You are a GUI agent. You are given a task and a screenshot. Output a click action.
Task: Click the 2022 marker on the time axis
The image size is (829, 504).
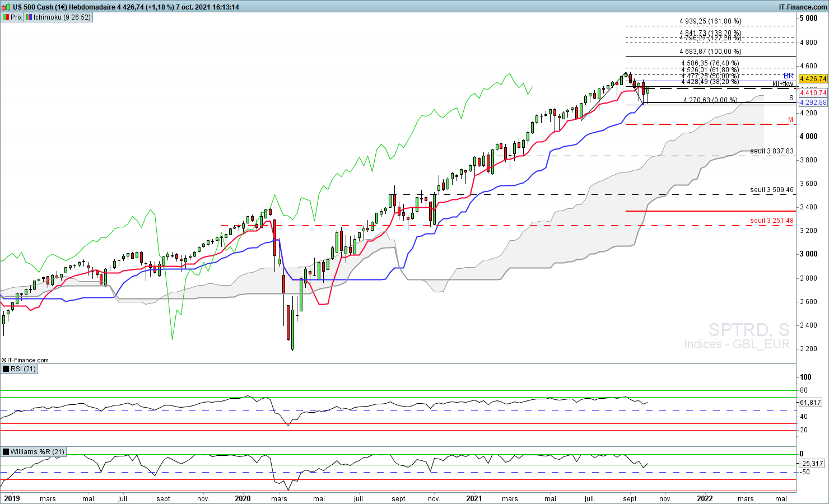click(704, 498)
